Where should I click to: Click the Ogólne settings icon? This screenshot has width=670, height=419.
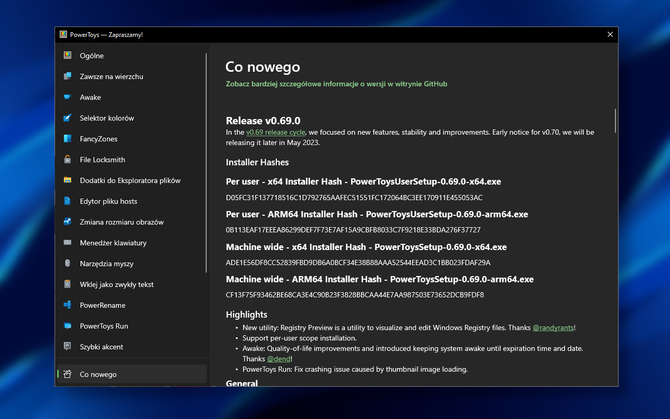click(67, 56)
